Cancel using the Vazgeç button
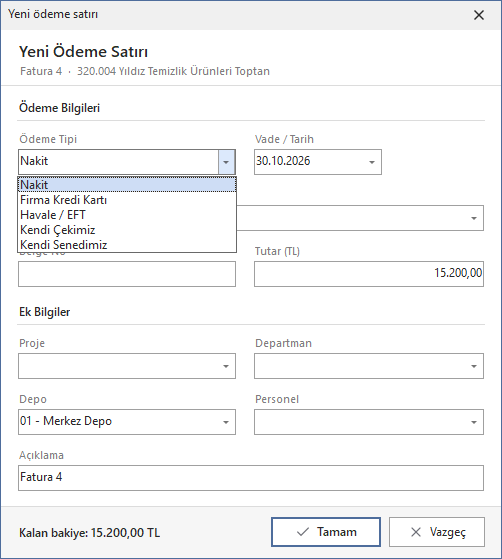 click(437, 532)
